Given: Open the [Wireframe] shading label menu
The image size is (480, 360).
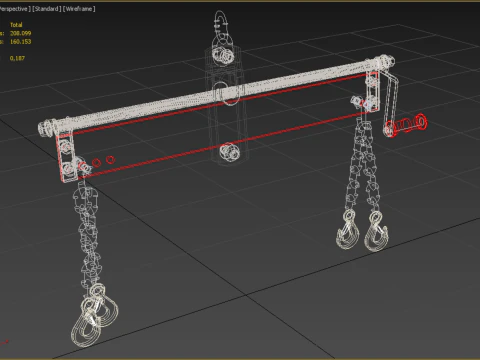Looking at the screenshot, I should click(79, 9).
